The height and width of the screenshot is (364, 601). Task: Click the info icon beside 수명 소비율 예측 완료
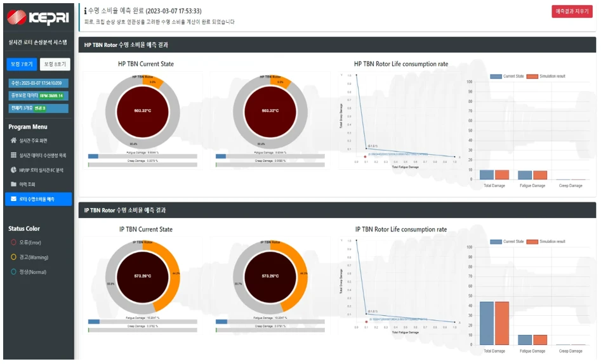(86, 11)
